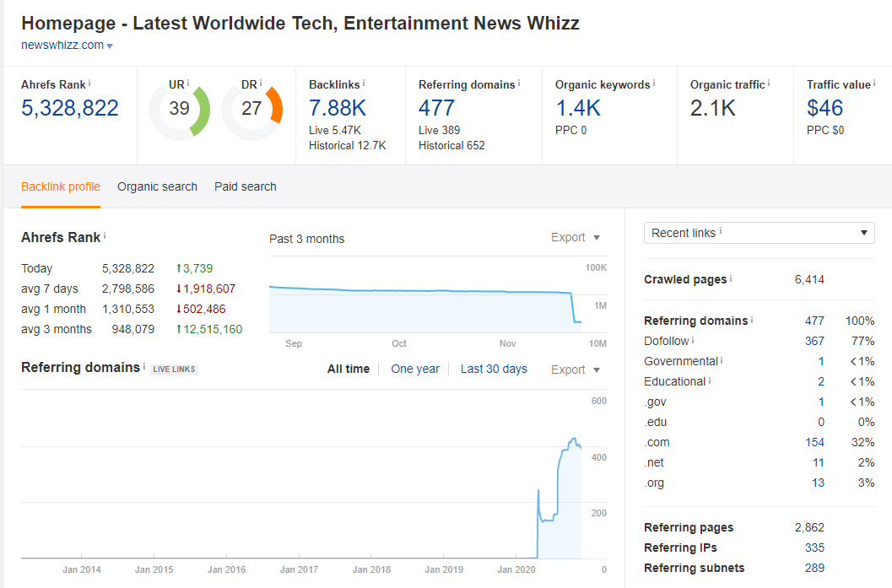
Task: Switch to Organic search tab
Action: click(157, 186)
